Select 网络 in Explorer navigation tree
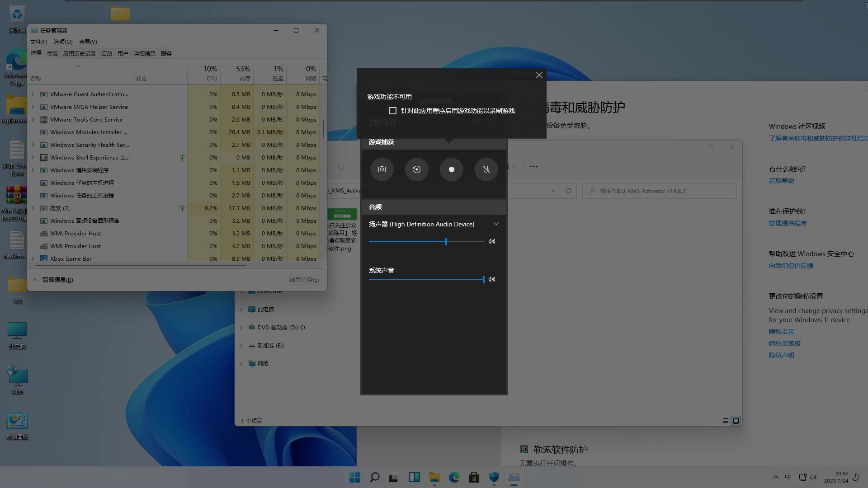Screen dimensions: 868x488 [x=258, y=364]
